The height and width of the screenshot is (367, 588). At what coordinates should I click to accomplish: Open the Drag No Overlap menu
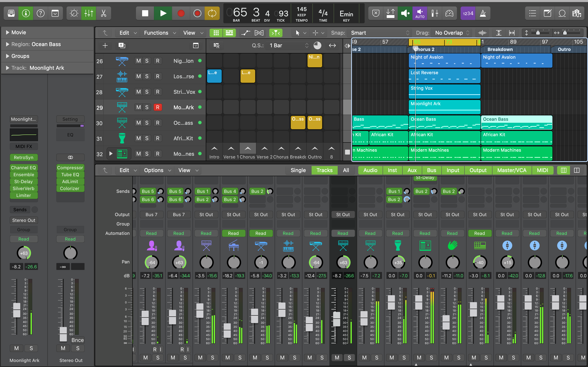click(x=452, y=33)
